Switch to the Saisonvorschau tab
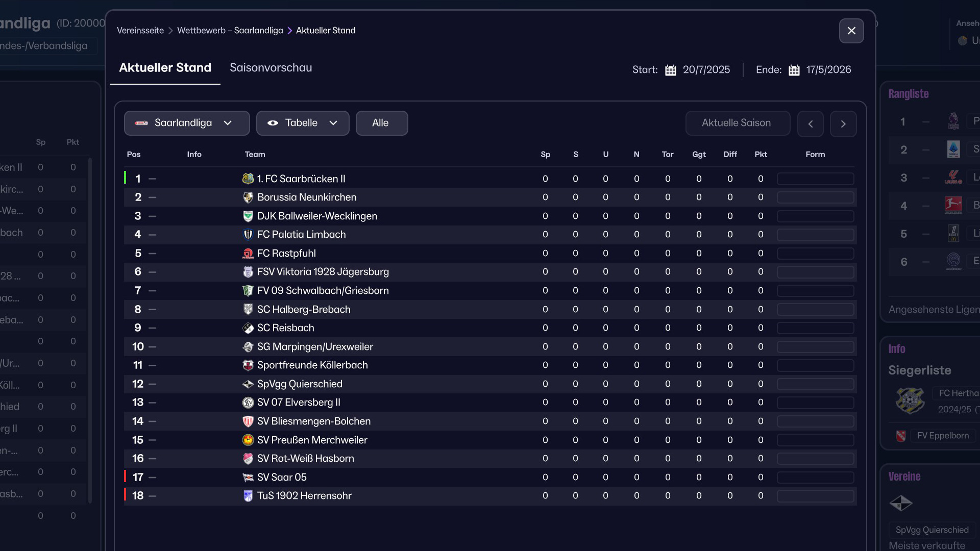 point(271,68)
